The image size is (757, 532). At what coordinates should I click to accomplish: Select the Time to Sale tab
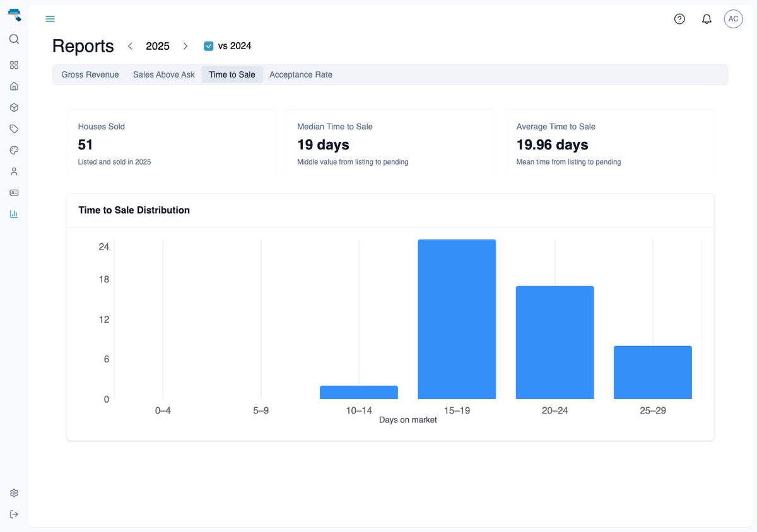pyautogui.click(x=232, y=74)
